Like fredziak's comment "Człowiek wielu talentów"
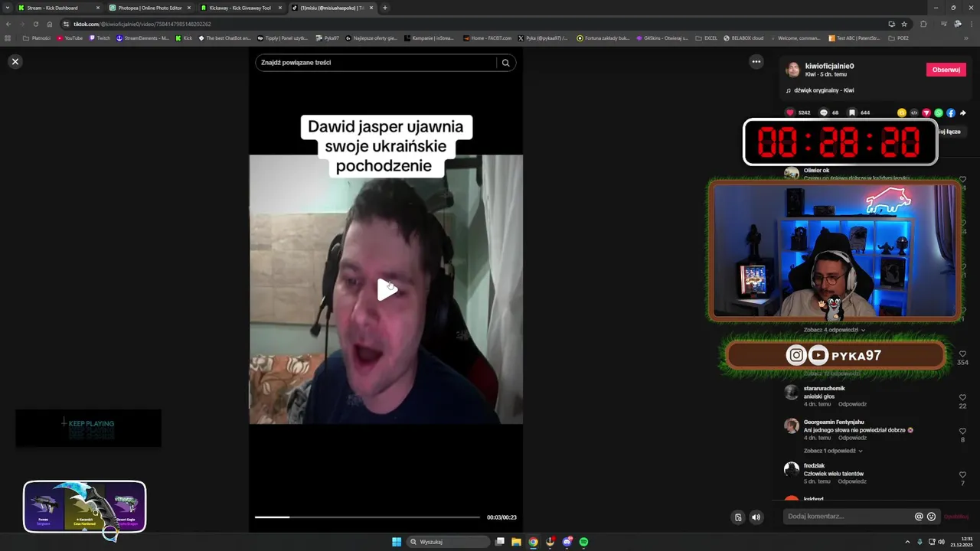The height and width of the screenshot is (551, 980). [962, 474]
